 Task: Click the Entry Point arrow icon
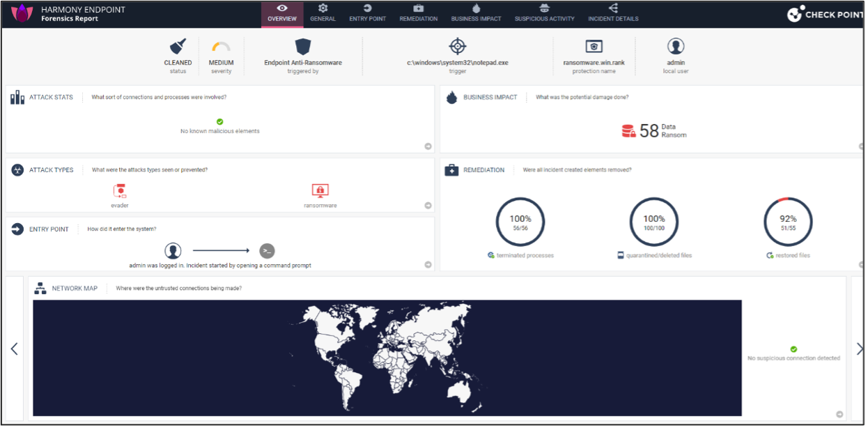(17, 229)
